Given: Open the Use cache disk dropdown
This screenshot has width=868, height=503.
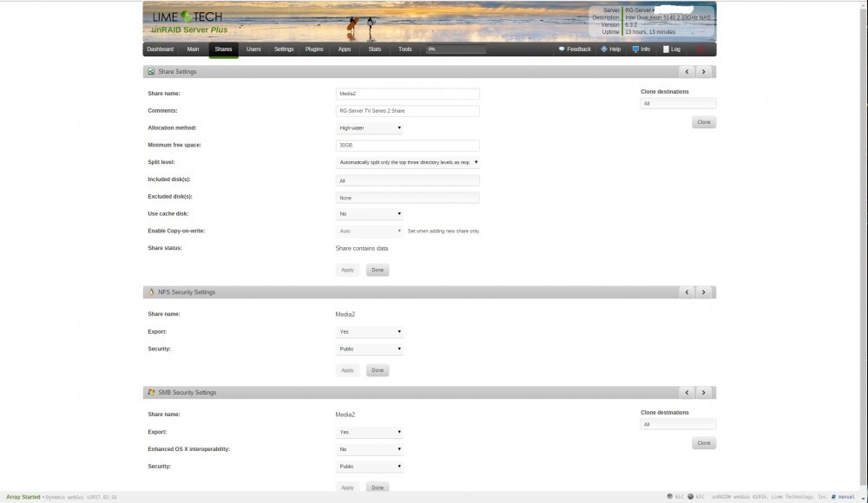Looking at the screenshot, I should tap(369, 213).
